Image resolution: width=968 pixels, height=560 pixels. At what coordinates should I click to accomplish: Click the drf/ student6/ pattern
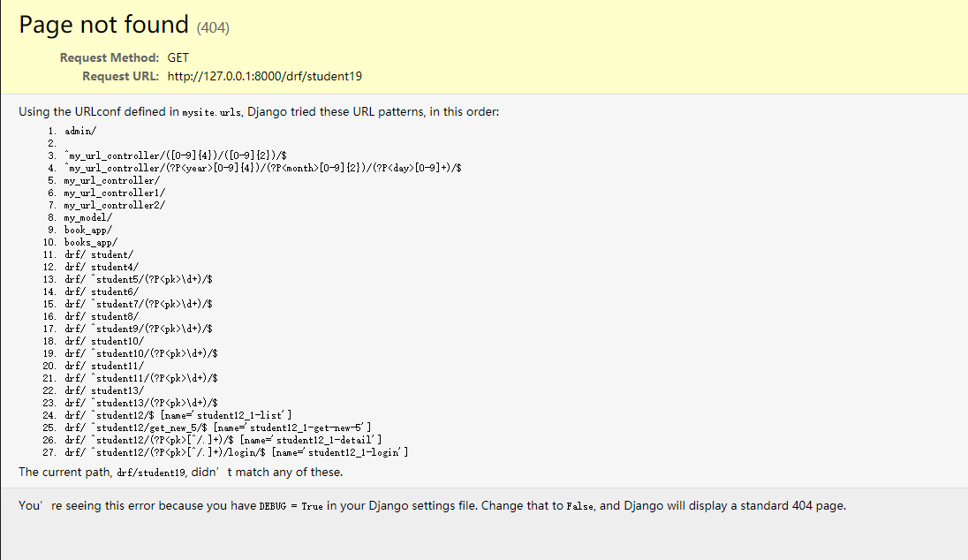tap(102, 291)
